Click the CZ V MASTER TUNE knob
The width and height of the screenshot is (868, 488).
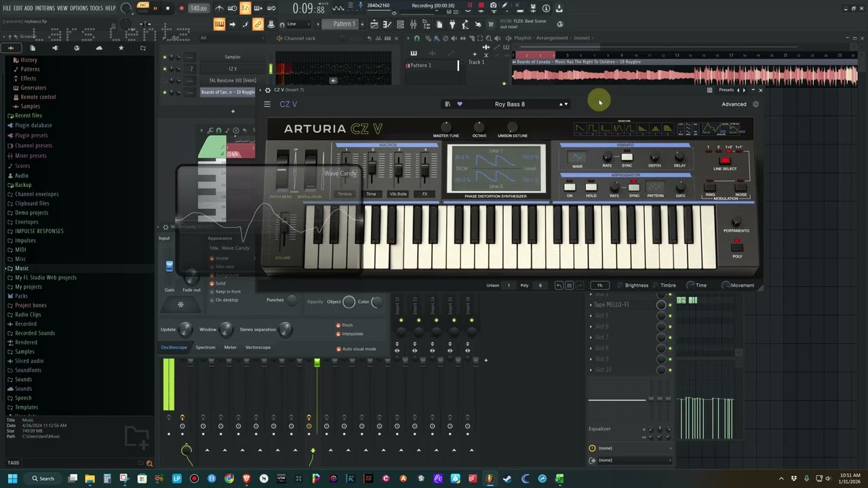pos(446,127)
